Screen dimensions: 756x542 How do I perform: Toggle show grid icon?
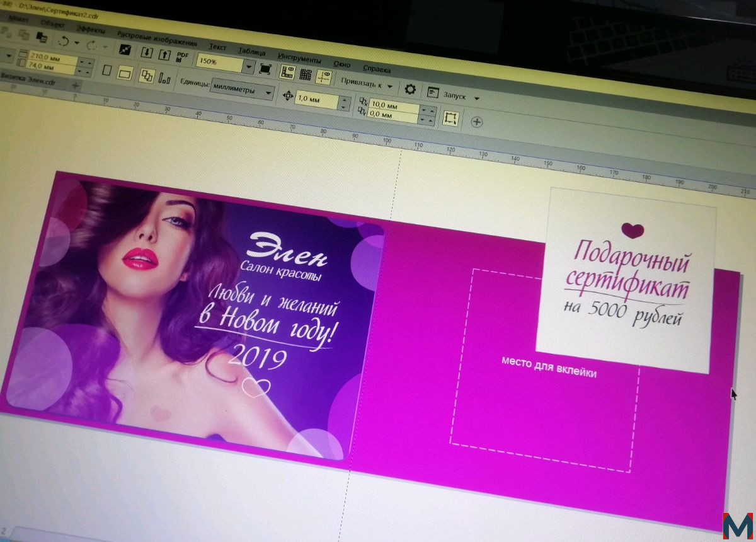(x=306, y=74)
